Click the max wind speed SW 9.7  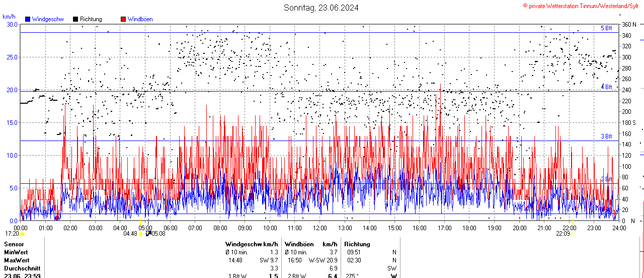(268, 260)
